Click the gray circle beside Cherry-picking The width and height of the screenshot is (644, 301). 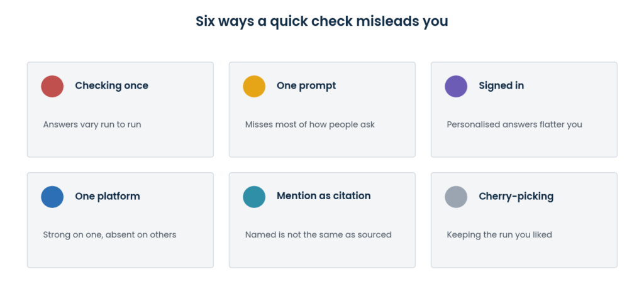[x=456, y=197]
